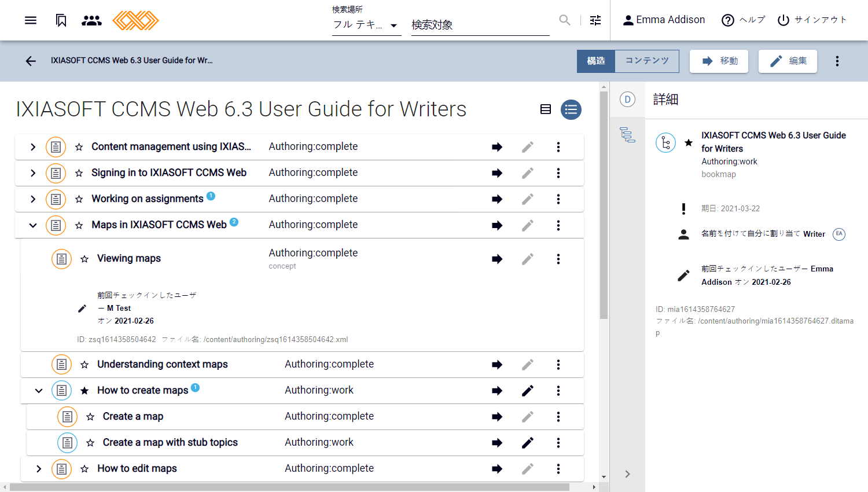The width and height of the screenshot is (868, 492).
Task: Switch to compact list view icon
Action: pyautogui.click(x=545, y=109)
